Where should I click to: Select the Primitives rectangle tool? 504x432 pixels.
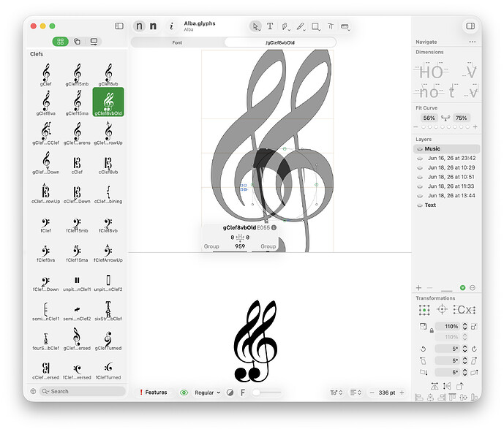pos(316,26)
